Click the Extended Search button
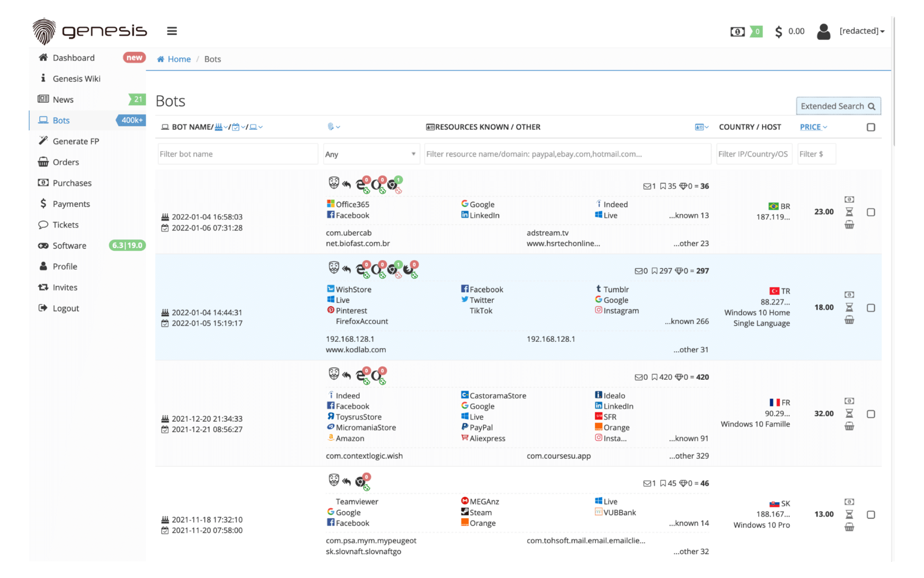The image size is (924, 578). (838, 106)
